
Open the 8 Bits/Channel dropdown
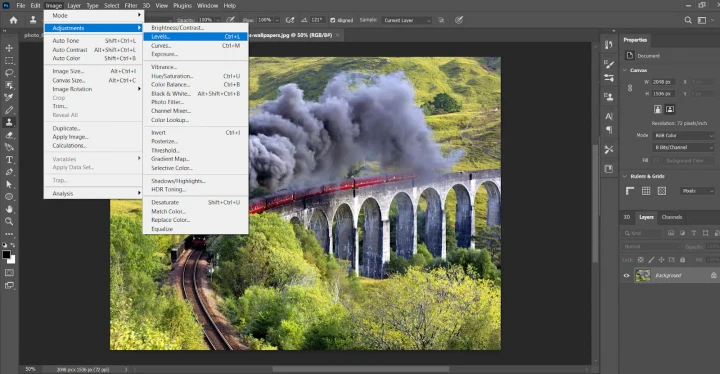(x=683, y=147)
